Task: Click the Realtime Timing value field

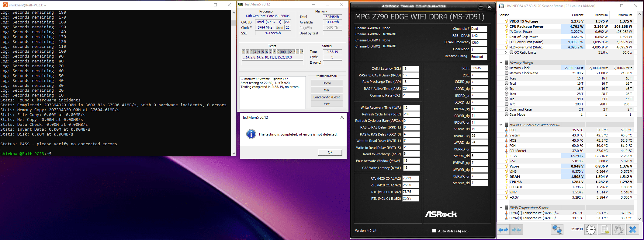Action: (479, 57)
